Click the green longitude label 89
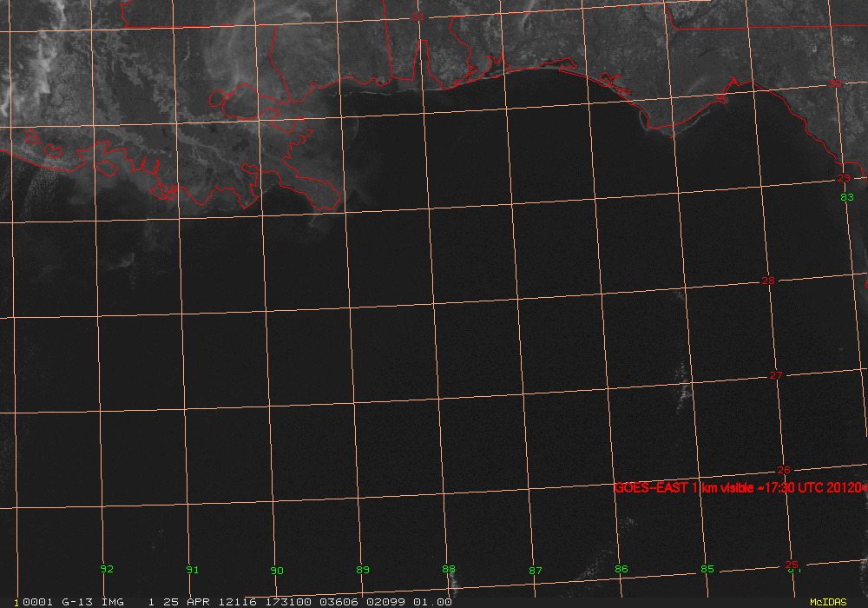868x608 pixels. pos(363,570)
